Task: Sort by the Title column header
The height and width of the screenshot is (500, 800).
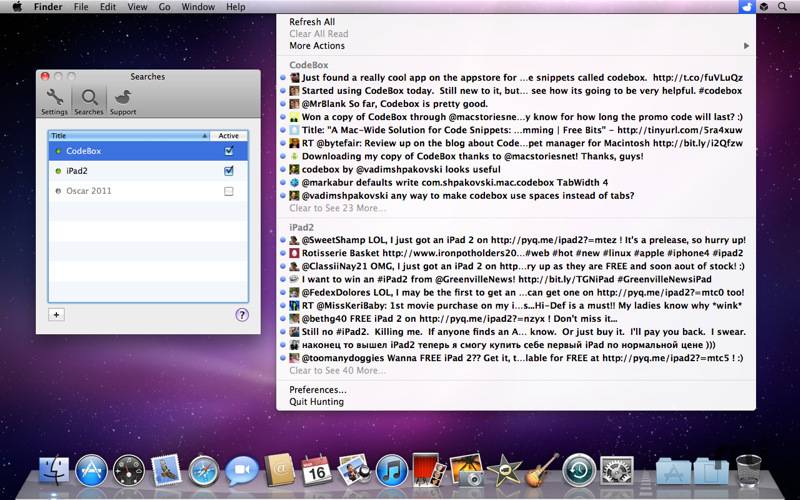Action: pos(129,136)
